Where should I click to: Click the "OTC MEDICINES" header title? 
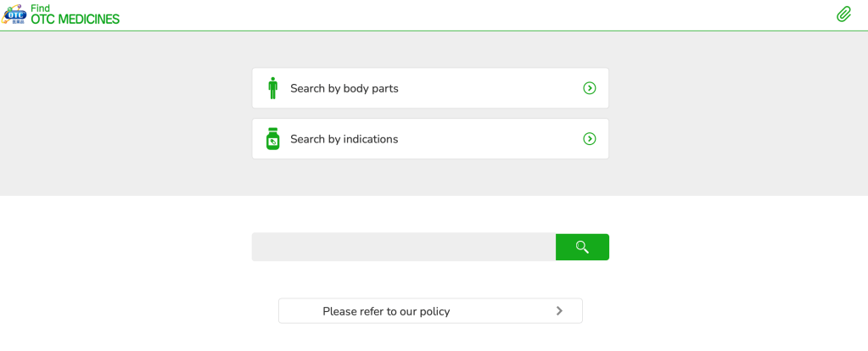click(x=76, y=19)
